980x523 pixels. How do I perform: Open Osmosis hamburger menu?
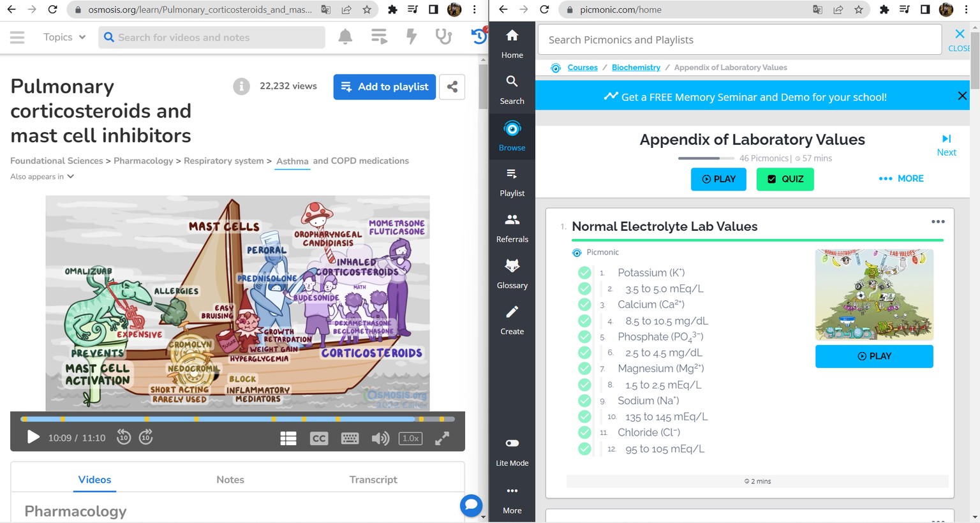point(17,38)
